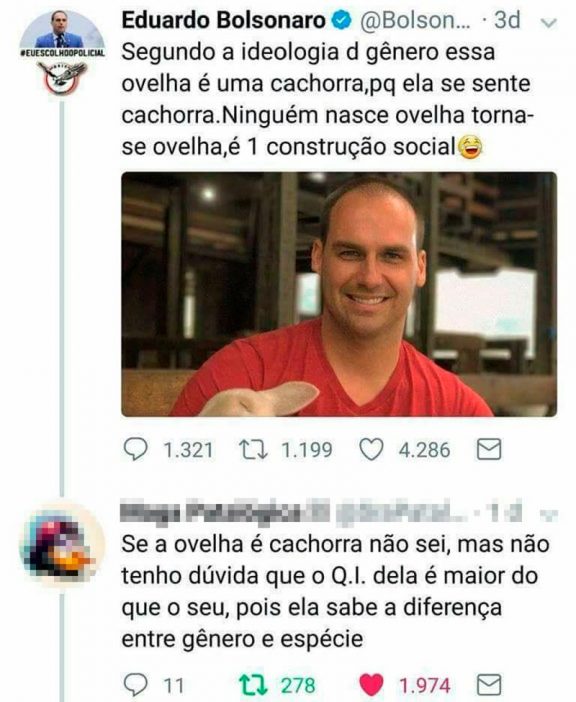Expand the chevron menu next to 3d
This screenshot has width=576, height=702.
pyautogui.click(x=549, y=22)
